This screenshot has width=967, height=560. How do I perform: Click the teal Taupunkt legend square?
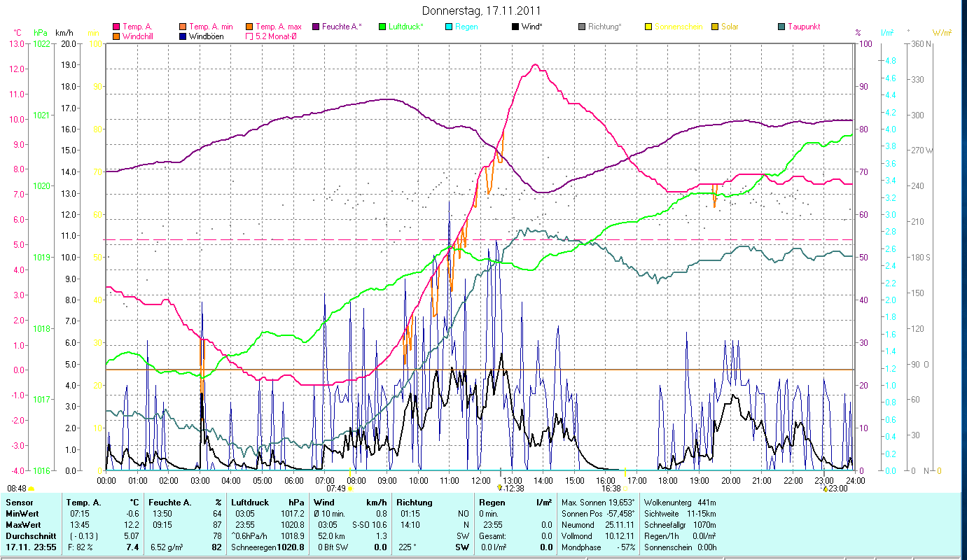(x=781, y=27)
